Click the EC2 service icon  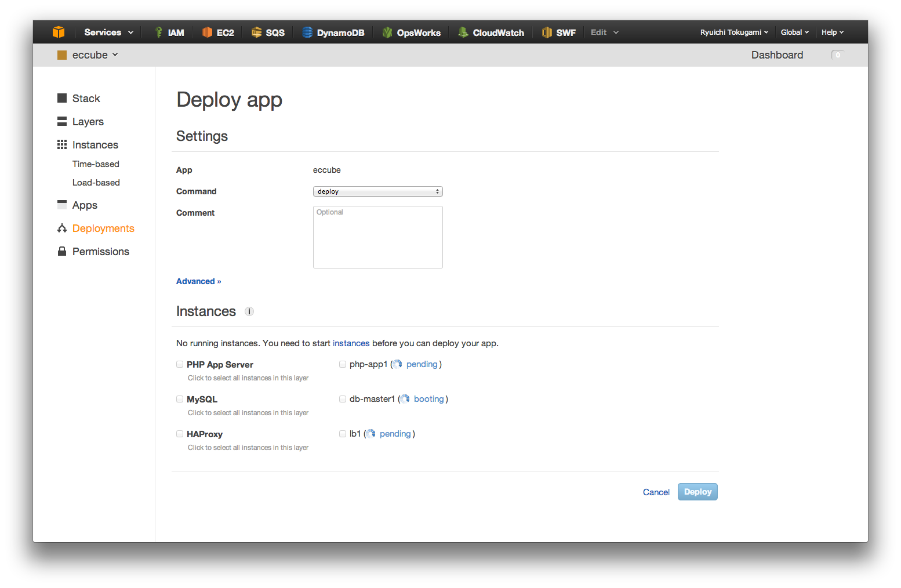tap(208, 32)
